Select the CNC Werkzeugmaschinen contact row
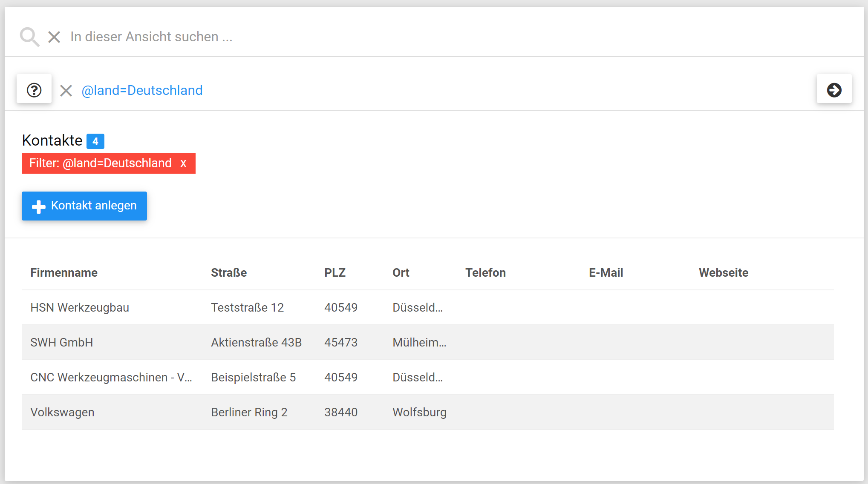 (x=111, y=377)
